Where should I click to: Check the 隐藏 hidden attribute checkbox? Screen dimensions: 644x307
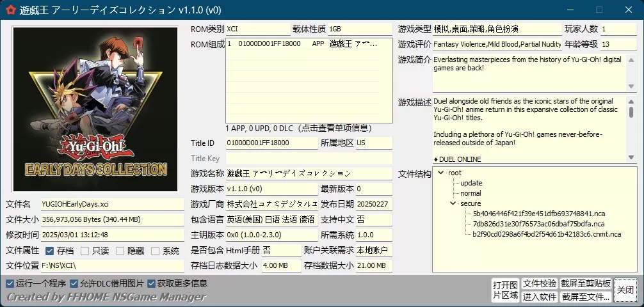point(120,251)
